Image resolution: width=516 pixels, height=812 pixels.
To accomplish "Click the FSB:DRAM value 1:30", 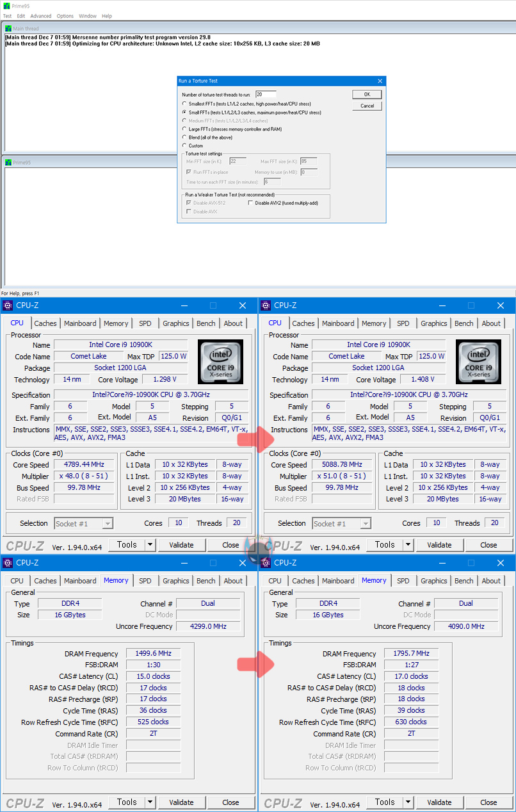I will (154, 665).
